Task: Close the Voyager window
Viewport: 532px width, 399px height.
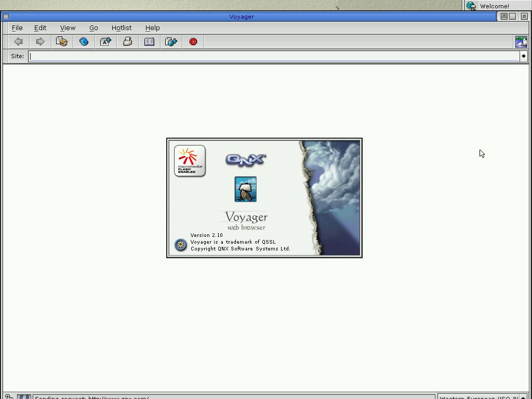Action: click(524, 16)
